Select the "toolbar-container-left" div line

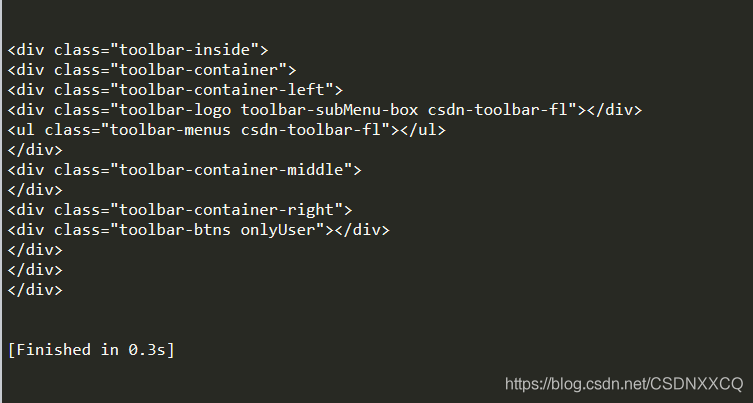pos(175,89)
